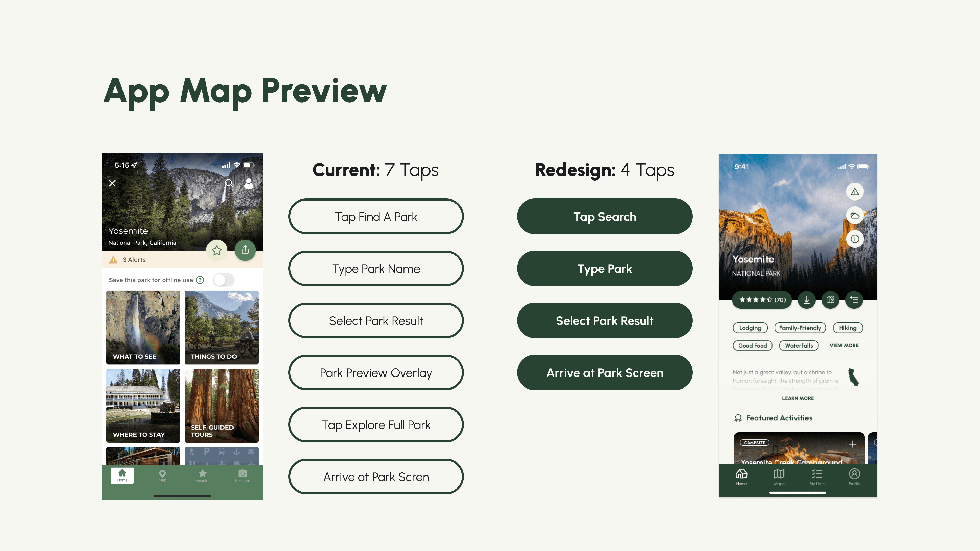Screen dimensions: 980x551
Task: Switch to the My Lists tab
Action: [816, 477]
